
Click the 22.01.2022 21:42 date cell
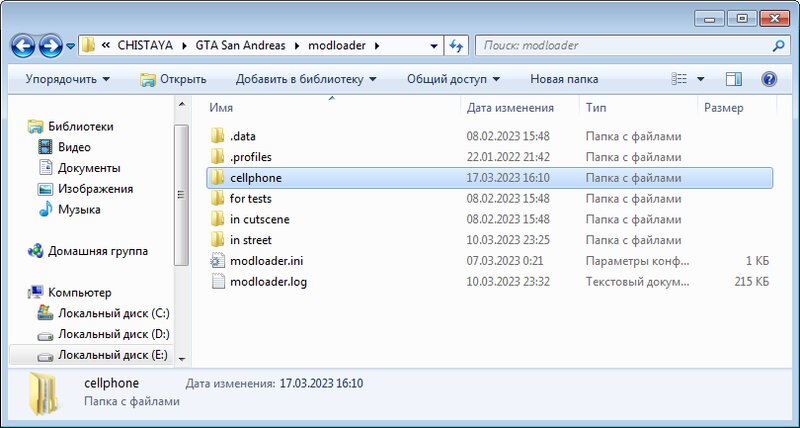[508, 157]
